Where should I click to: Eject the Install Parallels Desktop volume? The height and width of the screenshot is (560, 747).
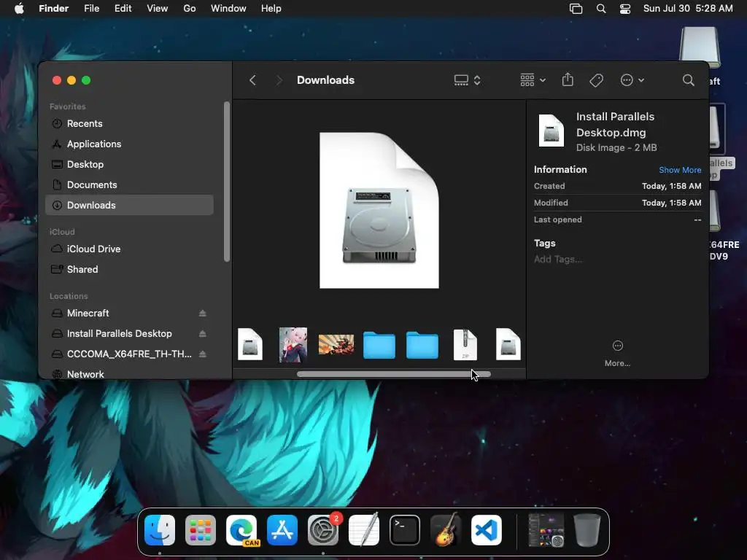point(203,334)
